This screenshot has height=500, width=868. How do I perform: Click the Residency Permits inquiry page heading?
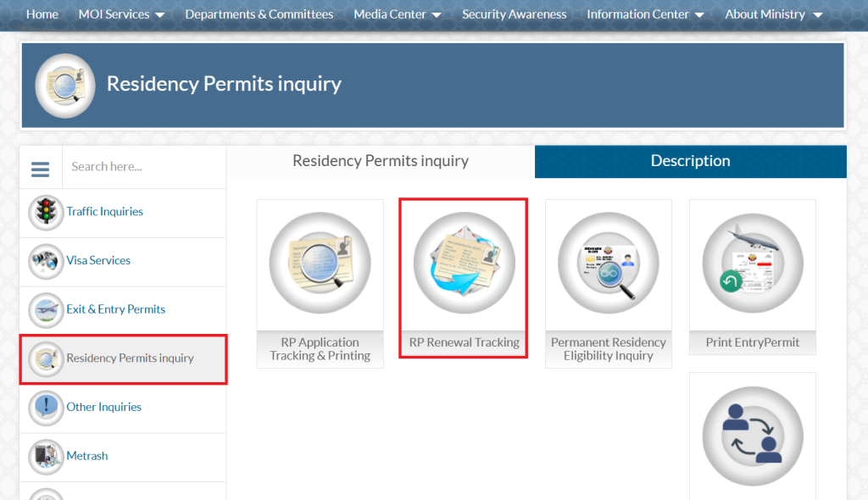point(224,84)
